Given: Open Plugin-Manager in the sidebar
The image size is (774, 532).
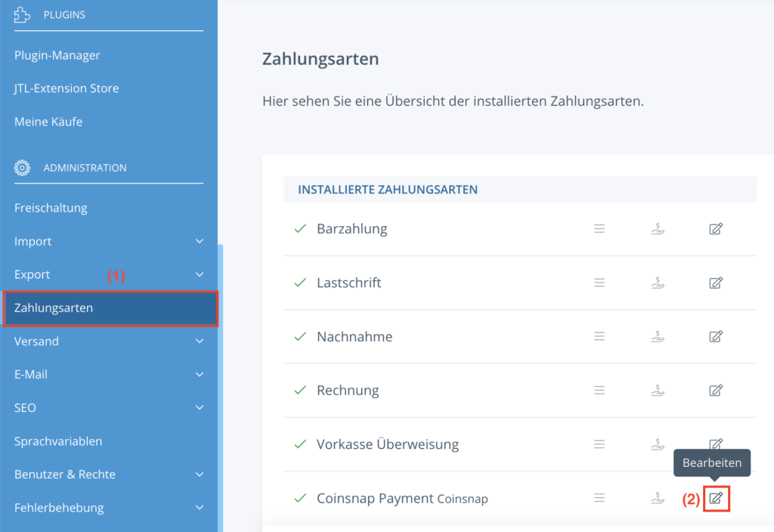Looking at the screenshot, I should pyautogui.click(x=57, y=55).
